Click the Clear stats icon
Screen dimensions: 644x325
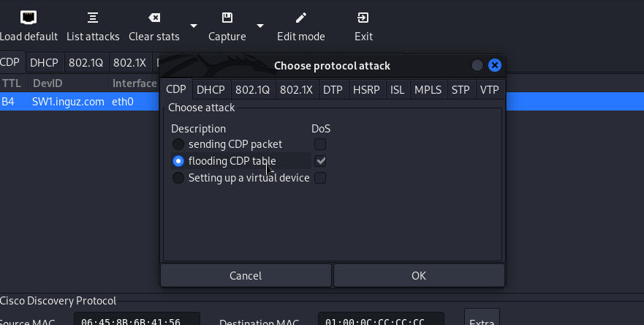(154, 18)
